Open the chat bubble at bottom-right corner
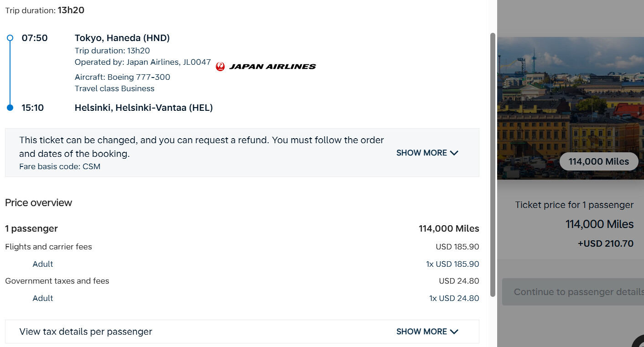The height and width of the screenshot is (347, 644). tap(639, 342)
